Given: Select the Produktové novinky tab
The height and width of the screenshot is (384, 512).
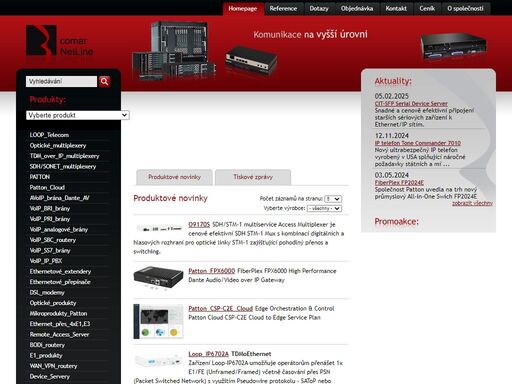Looking at the screenshot, I should coord(174,177).
